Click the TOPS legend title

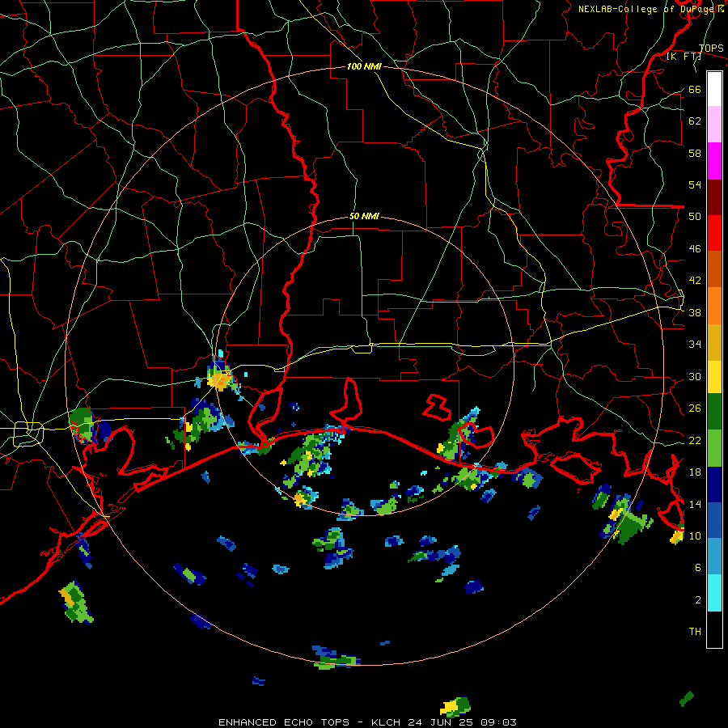711,48
